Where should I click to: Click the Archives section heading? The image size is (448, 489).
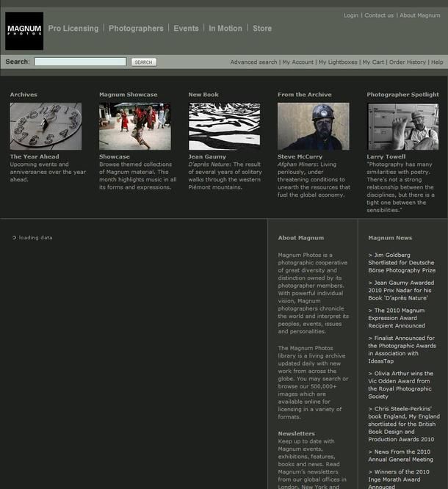pos(24,95)
